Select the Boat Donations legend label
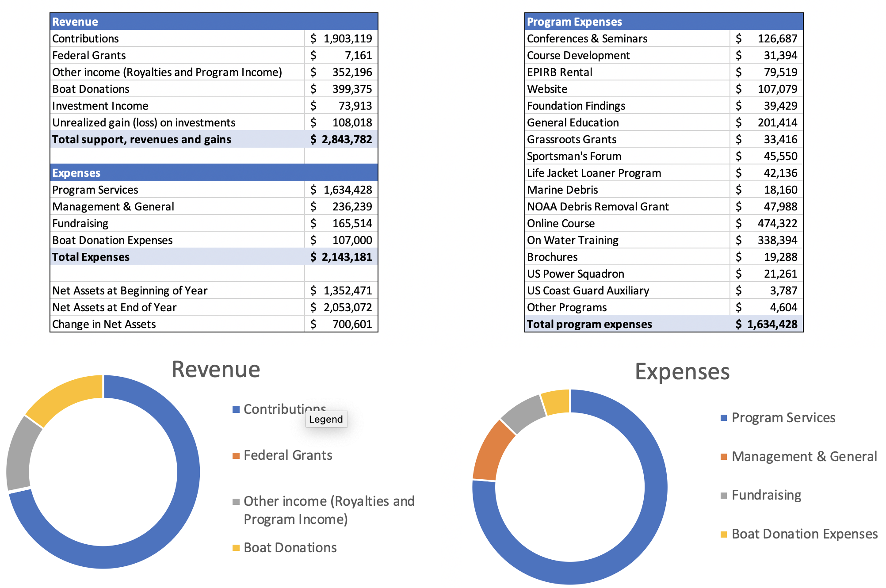Image resolution: width=886 pixels, height=588 pixels. tap(290, 548)
